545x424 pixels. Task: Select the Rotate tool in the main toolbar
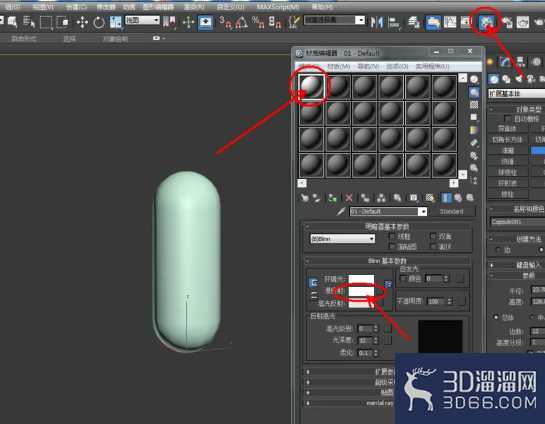click(99, 22)
